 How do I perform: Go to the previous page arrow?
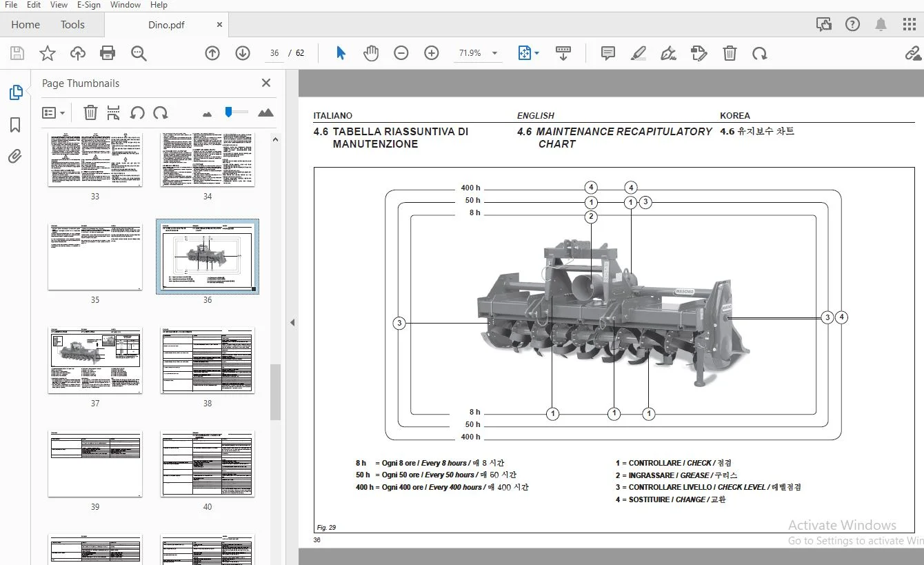coord(212,53)
